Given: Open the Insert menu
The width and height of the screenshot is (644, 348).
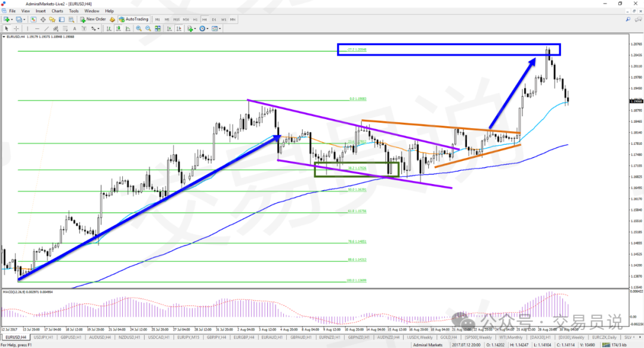Looking at the screenshot, I should (41, 11).
